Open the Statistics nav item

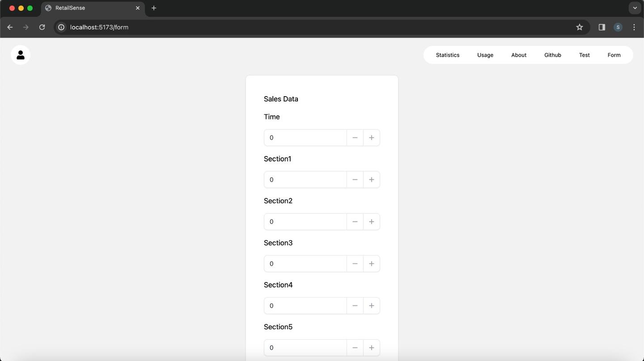coord(448,55)
